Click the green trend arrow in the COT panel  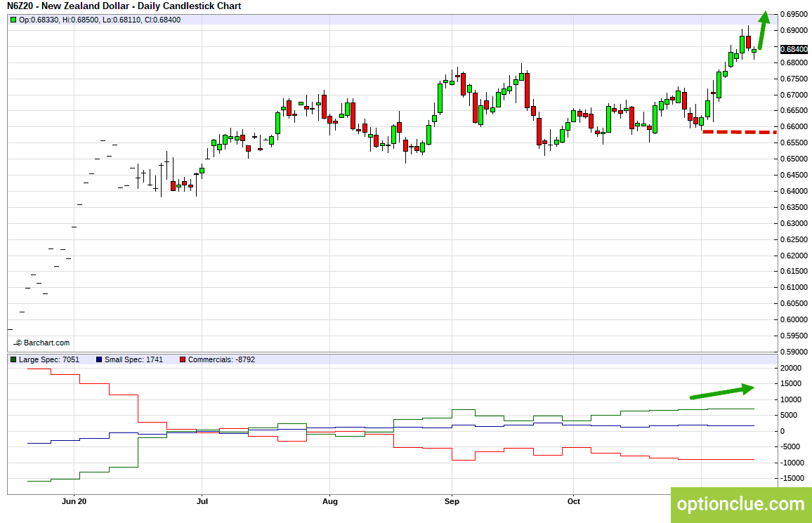click(722, 392)
